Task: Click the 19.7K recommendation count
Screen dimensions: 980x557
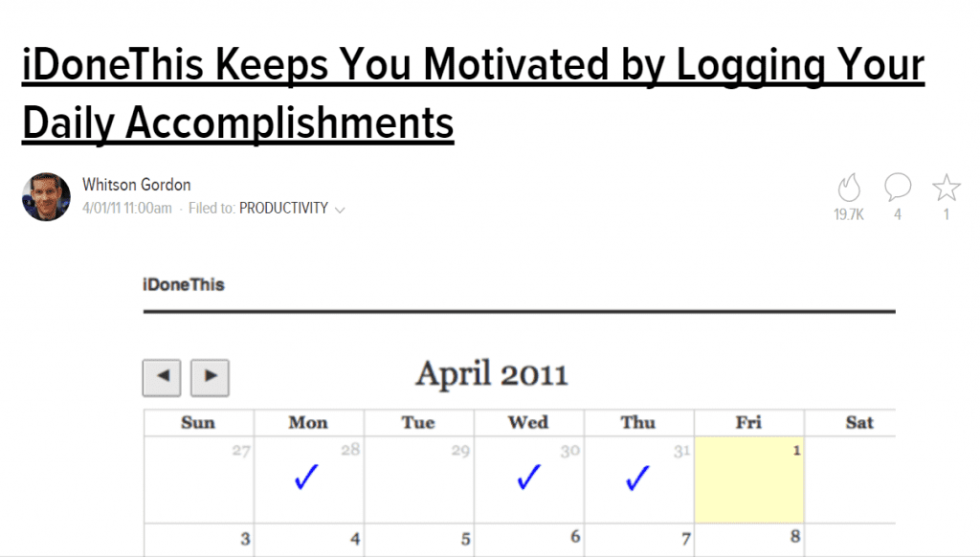Action: click(848, 212)
